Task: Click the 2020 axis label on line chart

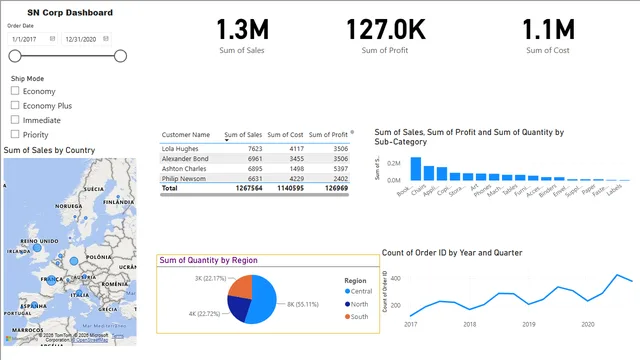Action: click(x=588, y=324)
